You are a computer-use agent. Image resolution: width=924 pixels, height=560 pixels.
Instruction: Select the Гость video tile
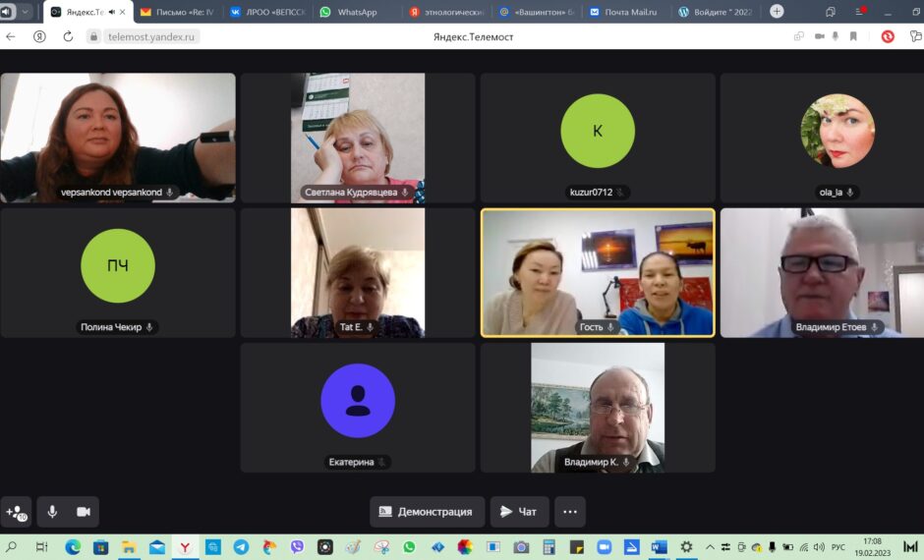pos(598,272)
